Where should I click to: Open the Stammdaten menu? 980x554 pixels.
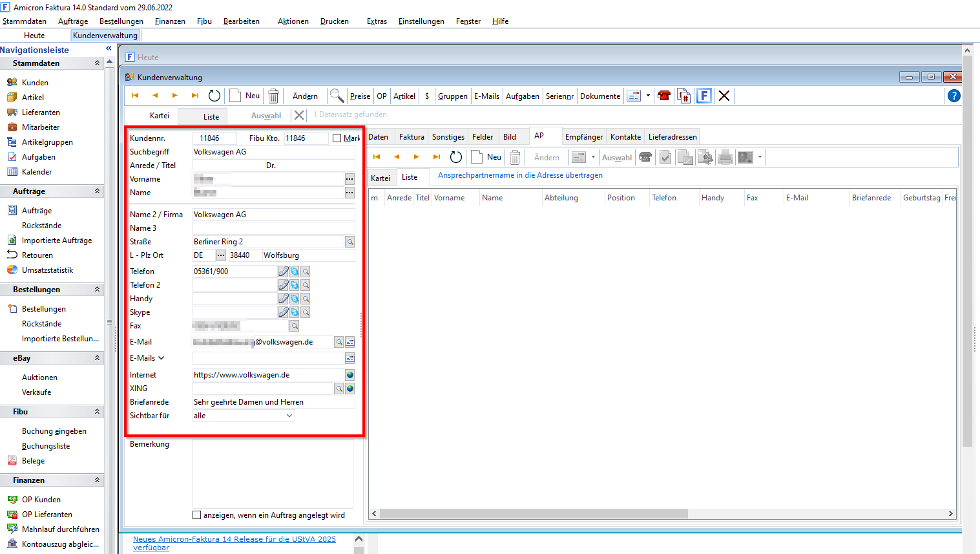pos(25,21)
